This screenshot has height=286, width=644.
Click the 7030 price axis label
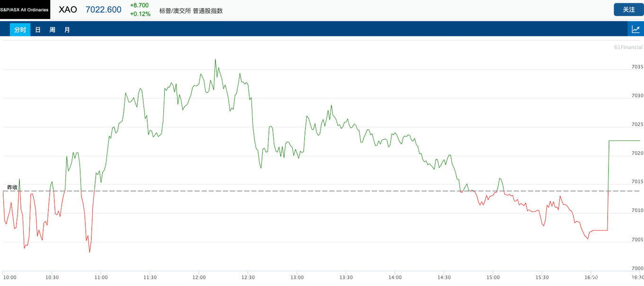637,96
